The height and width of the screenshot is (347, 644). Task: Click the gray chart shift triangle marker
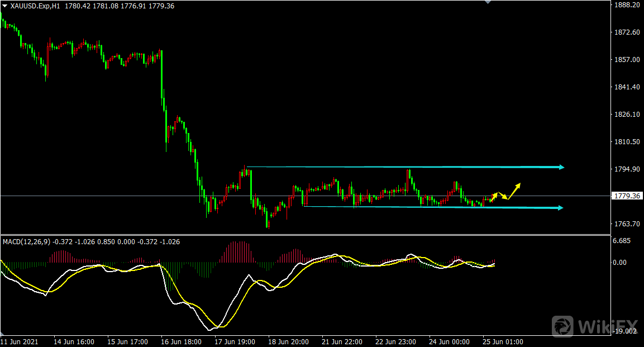[x=489, y=2]
